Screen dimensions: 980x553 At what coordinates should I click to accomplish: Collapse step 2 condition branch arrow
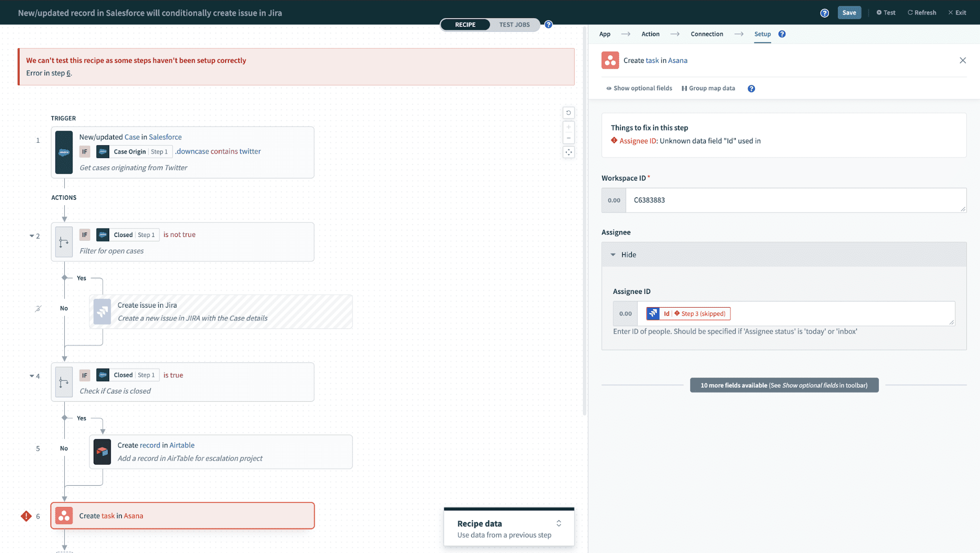click(x=32, y=236)
